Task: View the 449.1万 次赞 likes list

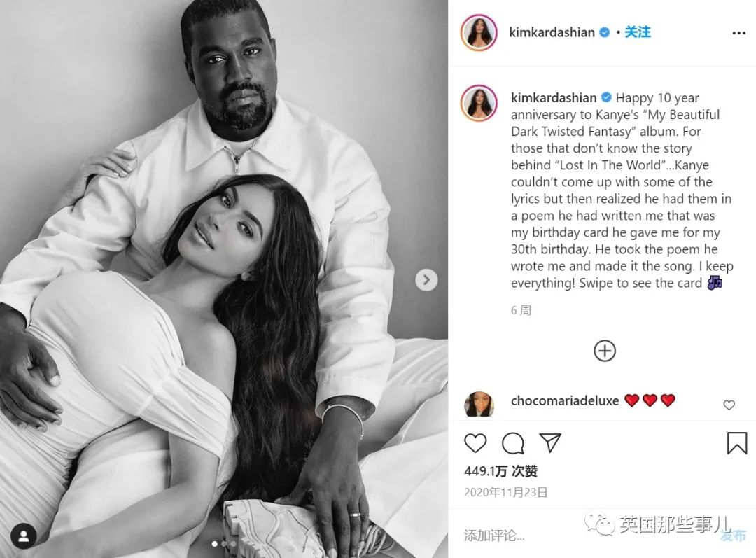Action: [500, 470]
